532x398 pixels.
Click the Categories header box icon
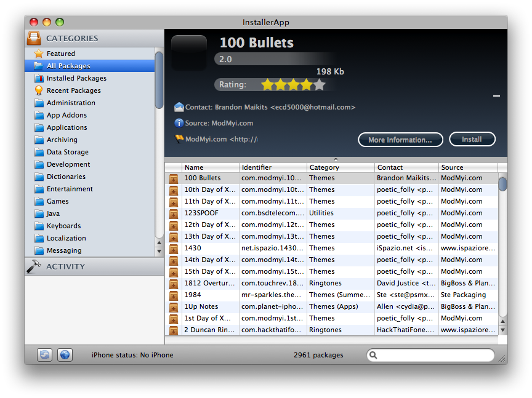coord(34,38)
